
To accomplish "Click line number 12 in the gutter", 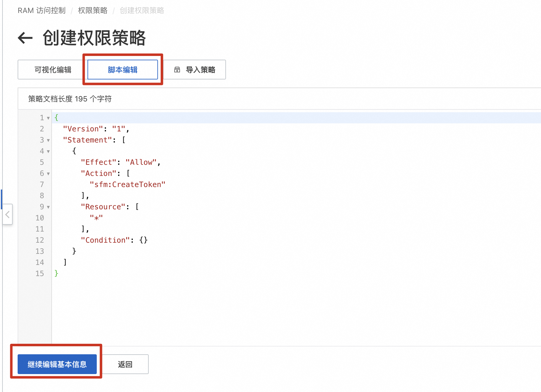I will [x=40, y=240].
